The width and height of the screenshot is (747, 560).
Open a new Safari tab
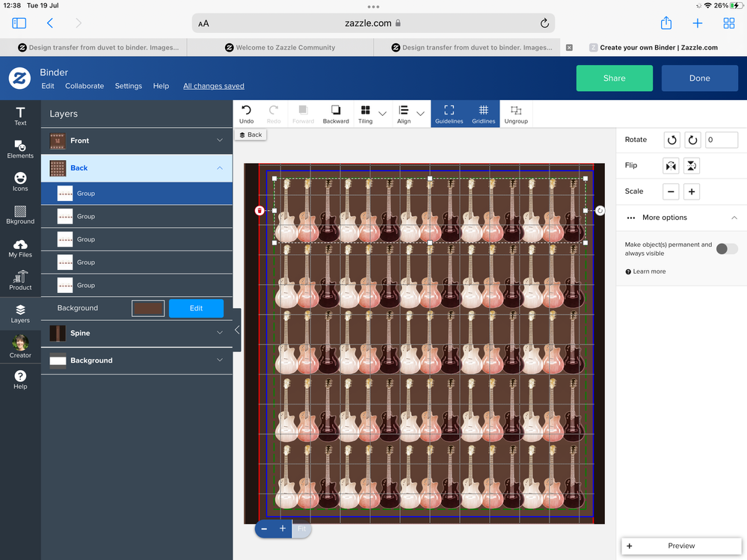pyautogui.click(x=697, y=23)
